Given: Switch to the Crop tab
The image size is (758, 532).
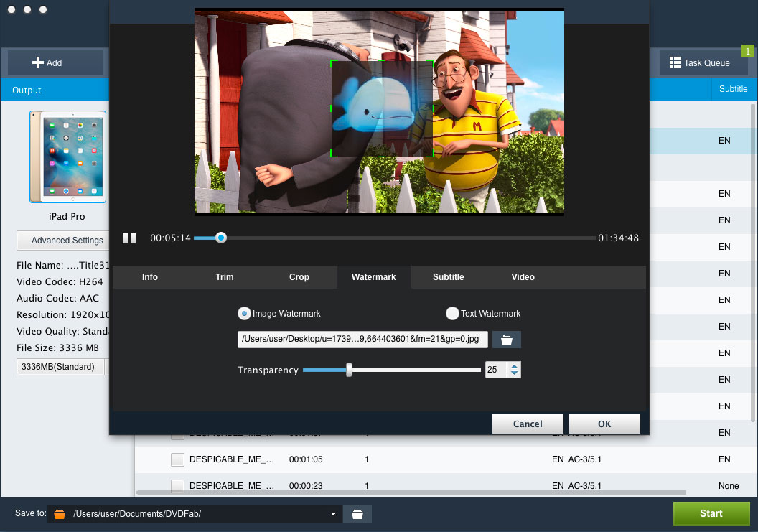Looking at the screenshot, I should [299, 277].
